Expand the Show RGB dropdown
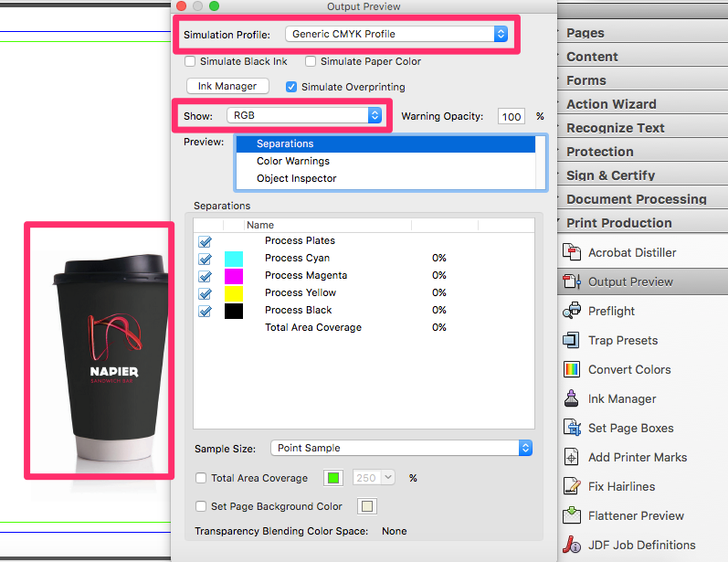728x562 pixels. point(304,116)
